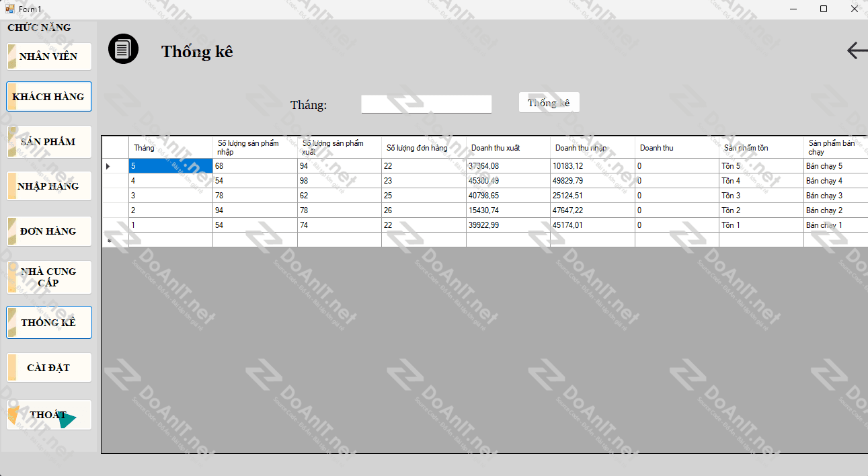
Task: Select the Tồn 2 cell
Action: tap(760, 210)
